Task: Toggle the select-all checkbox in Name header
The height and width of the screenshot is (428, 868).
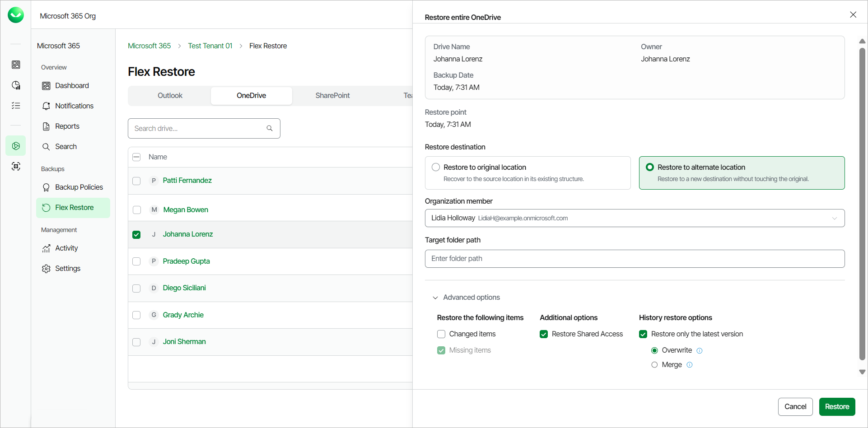Action: click(136, 157)
